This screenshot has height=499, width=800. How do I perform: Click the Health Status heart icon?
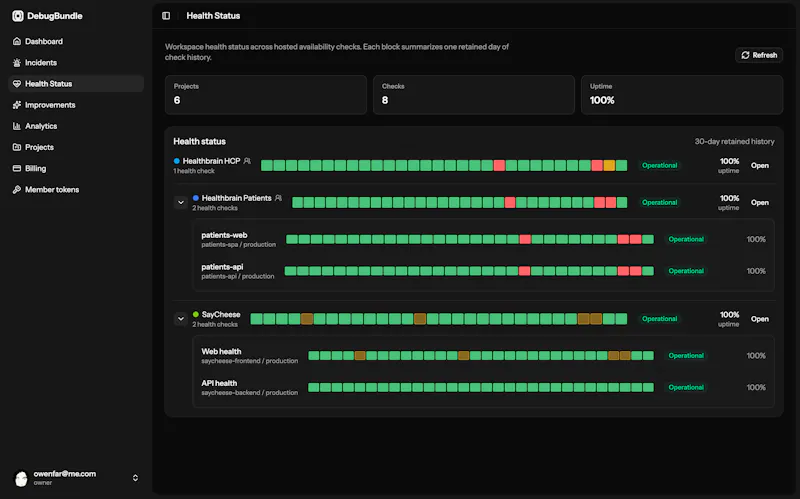click(x=17, y=84)
